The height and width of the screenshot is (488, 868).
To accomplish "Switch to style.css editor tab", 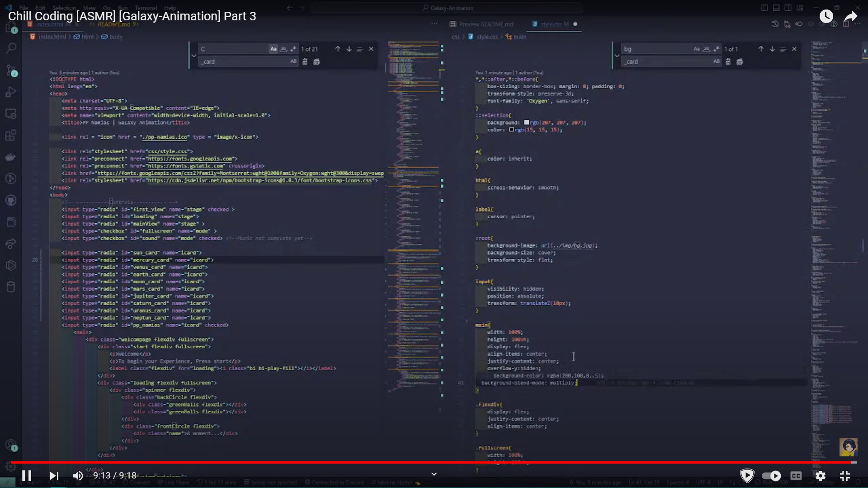I will tap(551, 24).
